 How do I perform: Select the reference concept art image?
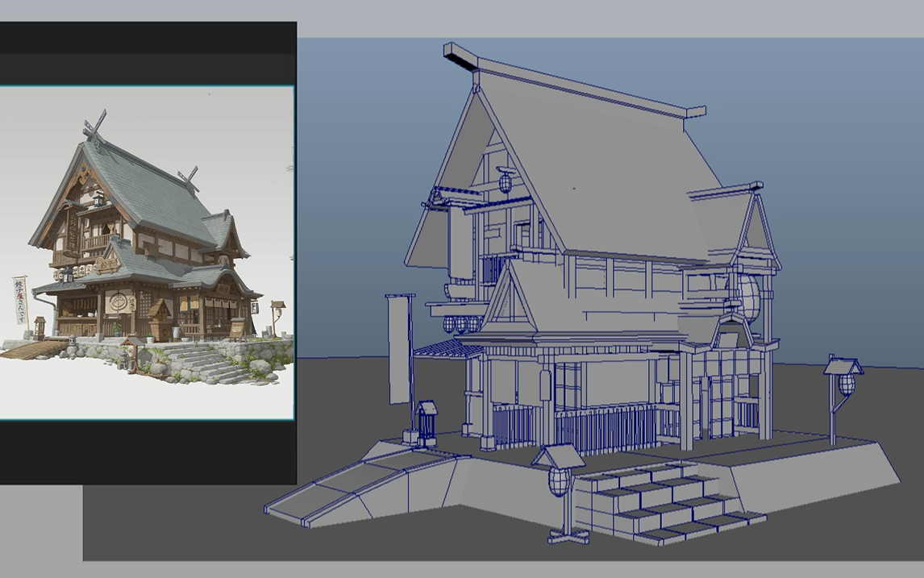click(x=147, y=253)
